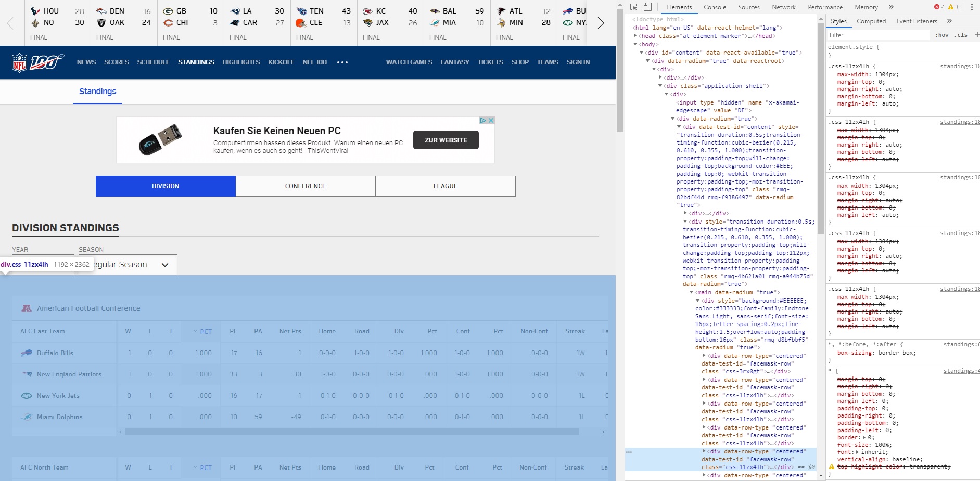Close the ad with the X icon

[491, 120]
